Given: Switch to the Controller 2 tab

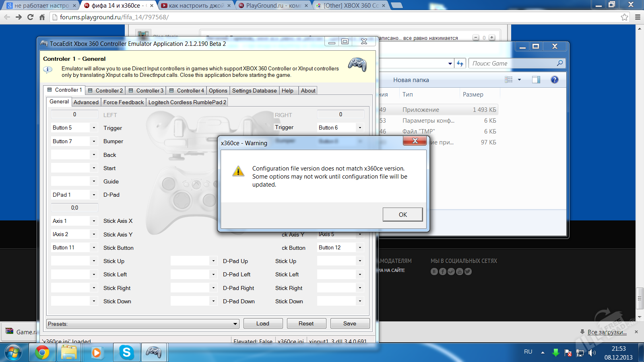Looking at the screenshot, I should click(105, 90).
